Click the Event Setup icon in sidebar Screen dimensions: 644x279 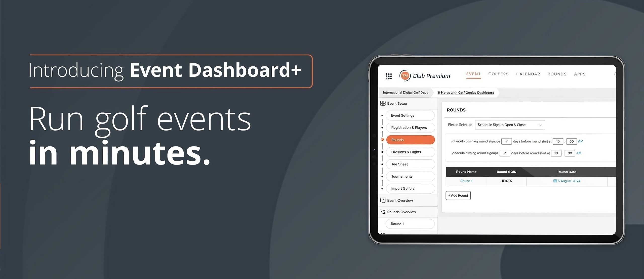pyautogui.click(x=383, y=103)
